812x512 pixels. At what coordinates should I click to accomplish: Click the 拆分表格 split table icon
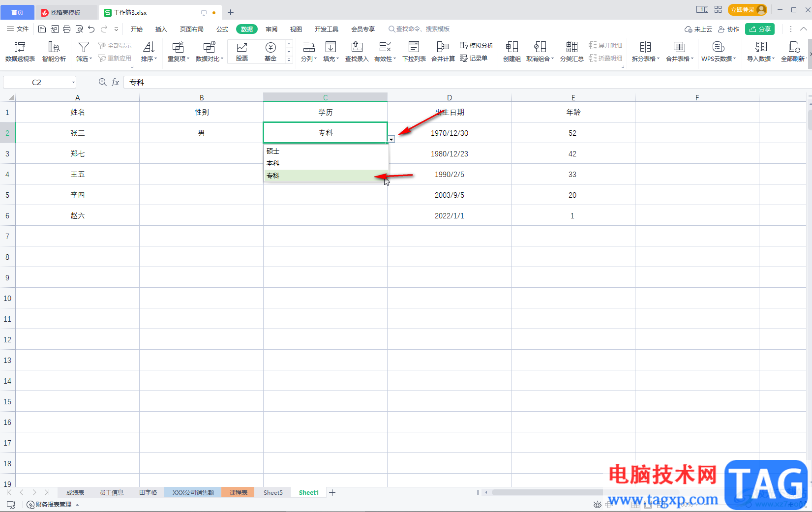645,52
